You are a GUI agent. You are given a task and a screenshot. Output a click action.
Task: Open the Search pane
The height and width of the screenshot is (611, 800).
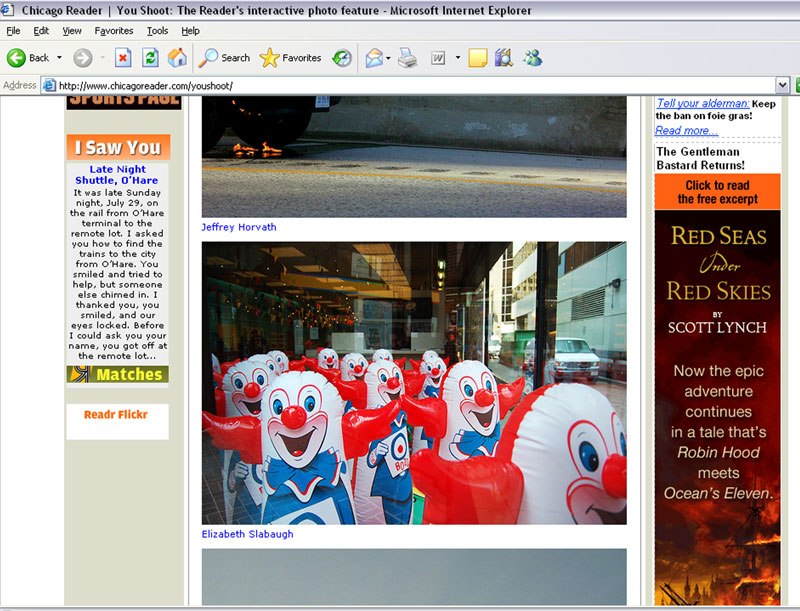pyautogui.click(x=224, y=58)
